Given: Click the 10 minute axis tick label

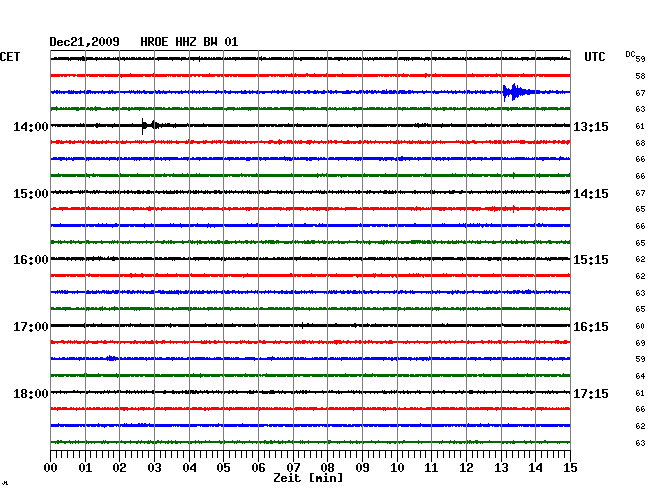Looking at the screenshot, I should coord(397,467).
